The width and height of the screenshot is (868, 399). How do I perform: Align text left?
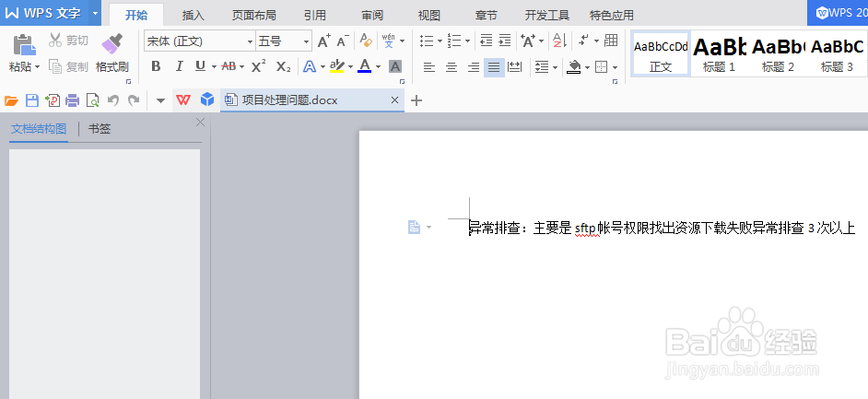pyautogui.click(x=429, y=67)
